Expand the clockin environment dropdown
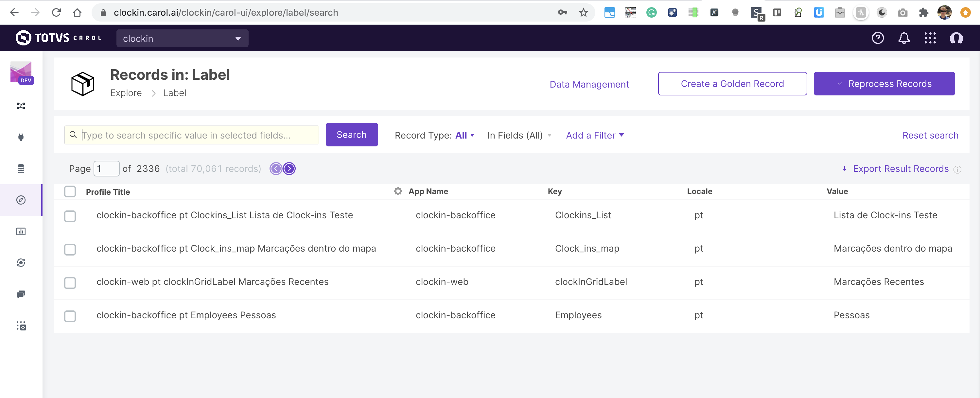Screen dimensions: 980x398 pyautogui.click(x=182, y=38)
